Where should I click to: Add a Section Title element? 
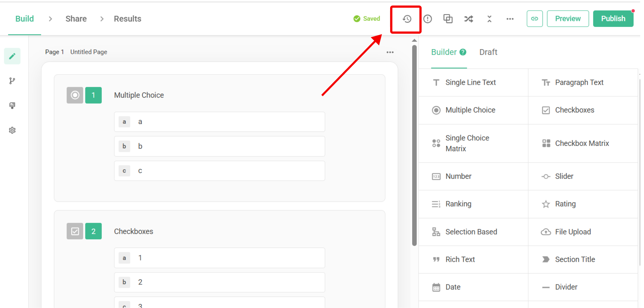pyautogui.click(x=583, y=259)
